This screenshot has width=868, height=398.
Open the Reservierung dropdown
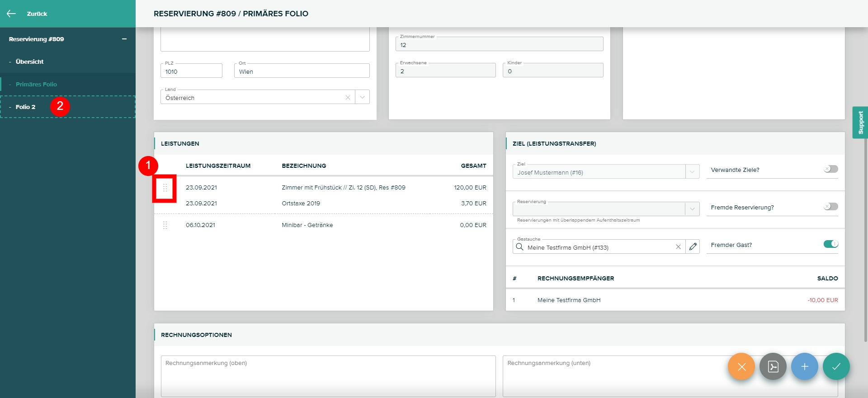pyautogui.click(x=692, y=209)
